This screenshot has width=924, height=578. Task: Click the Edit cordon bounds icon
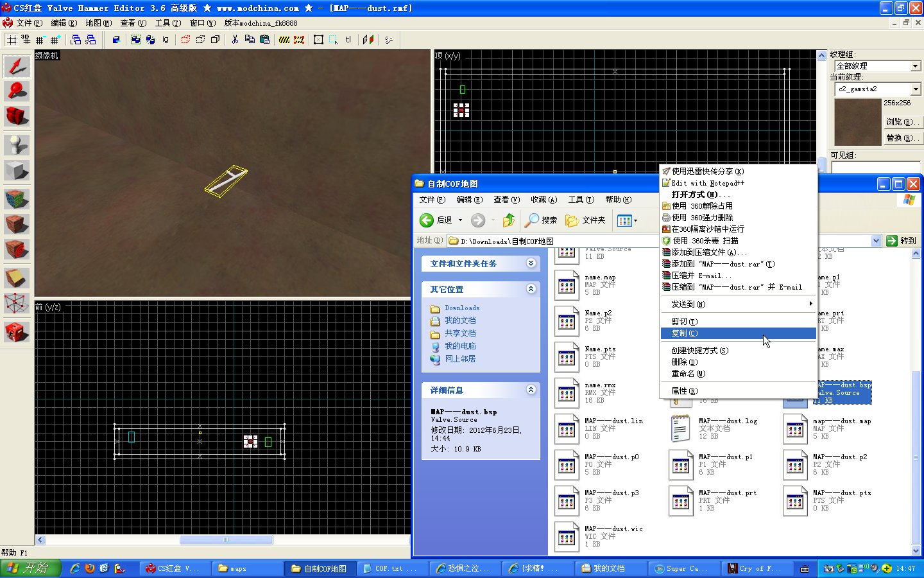[x=299, y=40]
